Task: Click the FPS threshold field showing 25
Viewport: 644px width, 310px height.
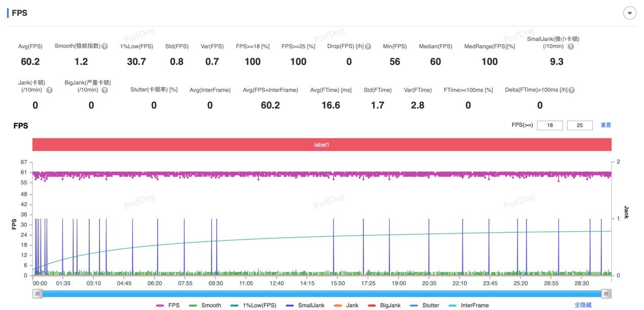Action: pos(580,125)
